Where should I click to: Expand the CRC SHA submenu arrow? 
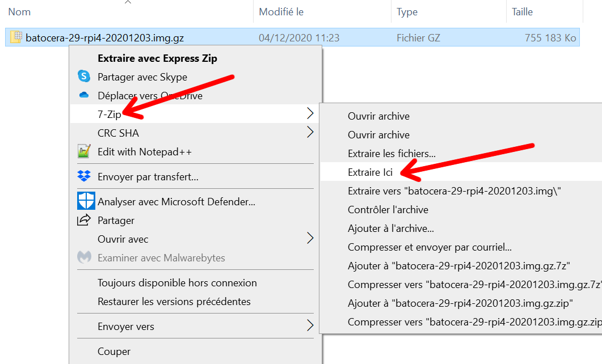[x=310, y=132]
